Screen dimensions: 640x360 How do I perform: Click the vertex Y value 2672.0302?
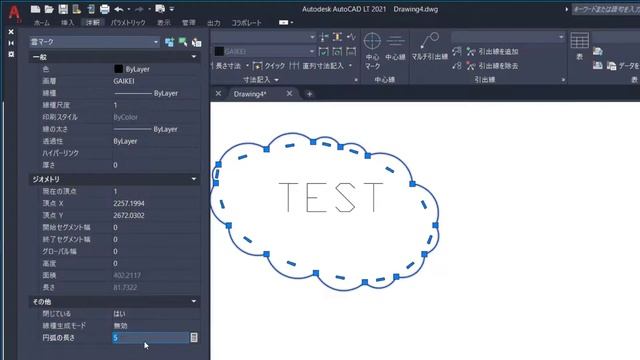[129, 215]
